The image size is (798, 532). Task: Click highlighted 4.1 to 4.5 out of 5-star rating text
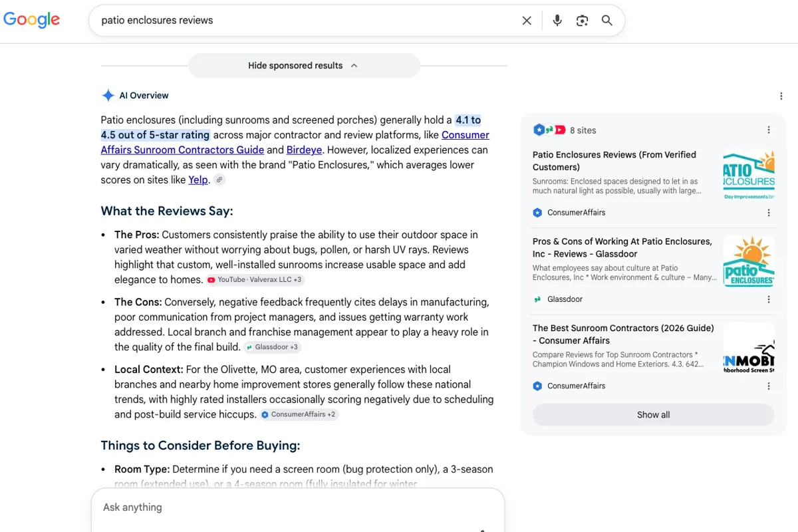(291, 128)
